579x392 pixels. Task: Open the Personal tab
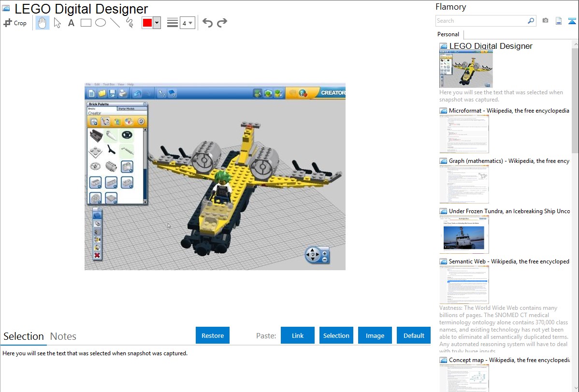pyautogui.click(x=448, y=34)
